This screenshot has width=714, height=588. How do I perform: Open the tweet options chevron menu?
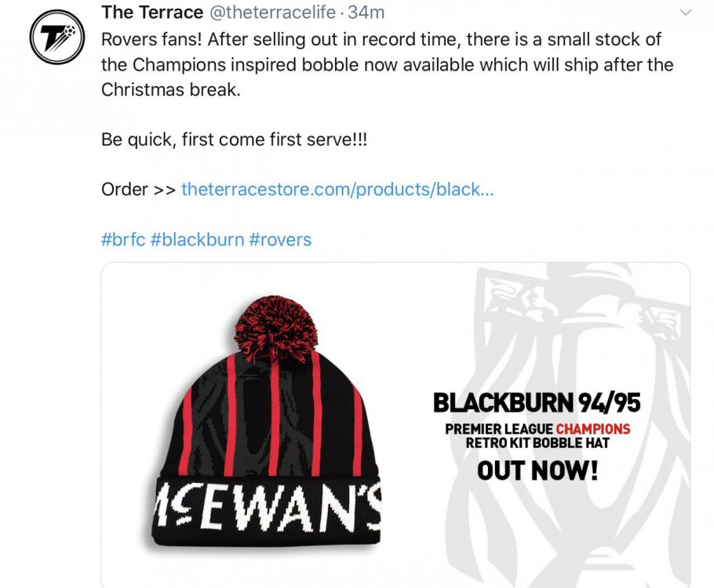pyautogui.click(x=685, y=13)
